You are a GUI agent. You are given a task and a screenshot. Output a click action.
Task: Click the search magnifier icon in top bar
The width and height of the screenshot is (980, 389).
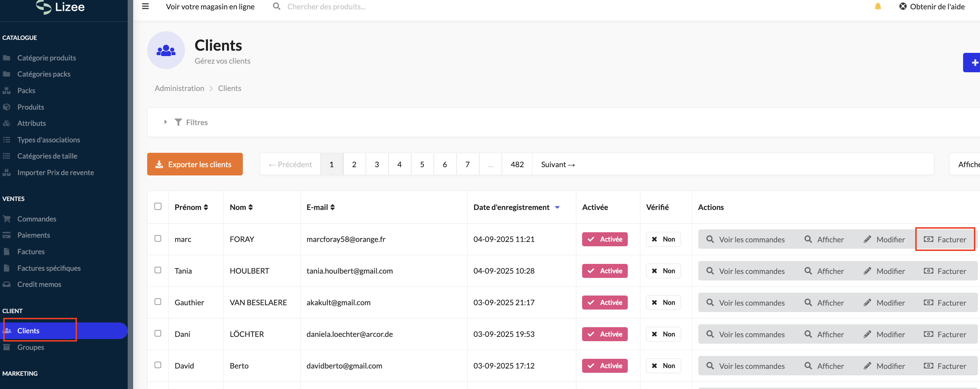tap(277, 6)
